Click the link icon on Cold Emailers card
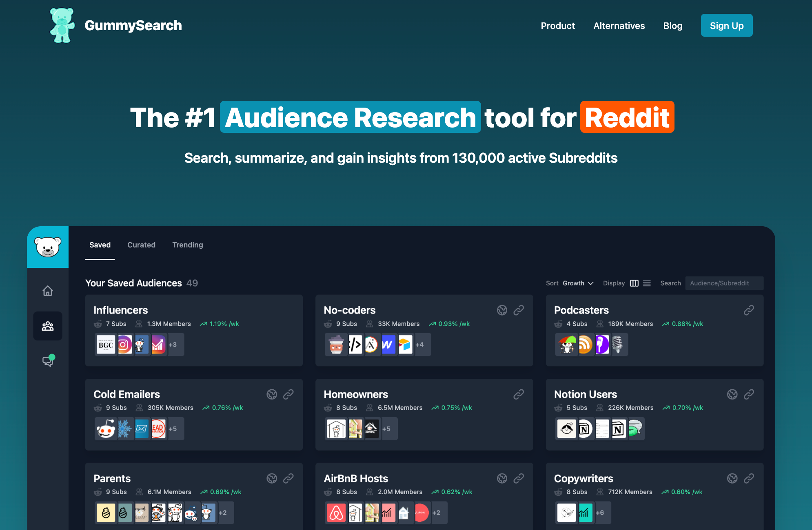This screenshot has height=530, width=812. [x=288, y=394]
